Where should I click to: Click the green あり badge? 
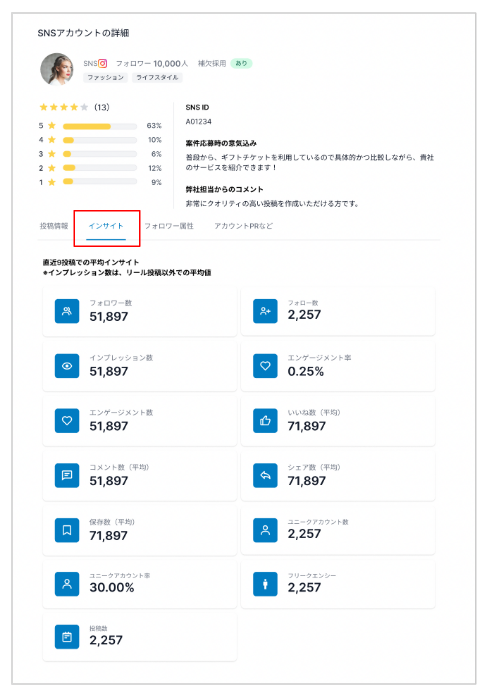[241, 63]
